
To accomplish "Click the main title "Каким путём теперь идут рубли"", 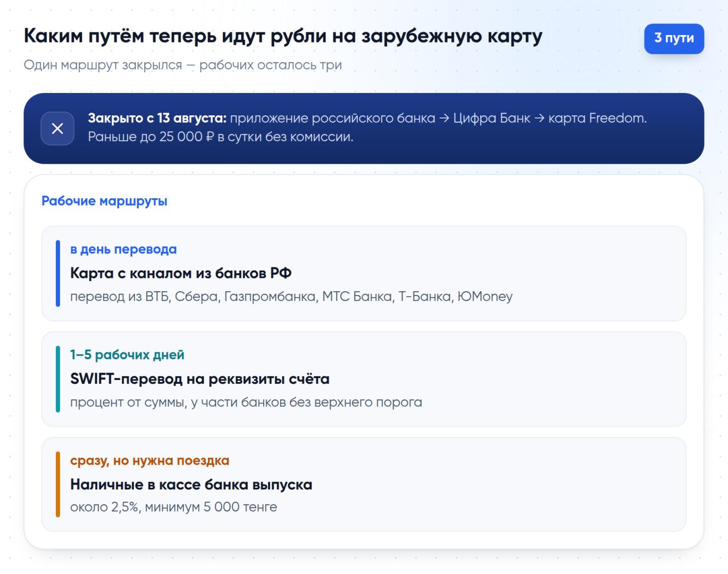I will click(x=283, y=36).
